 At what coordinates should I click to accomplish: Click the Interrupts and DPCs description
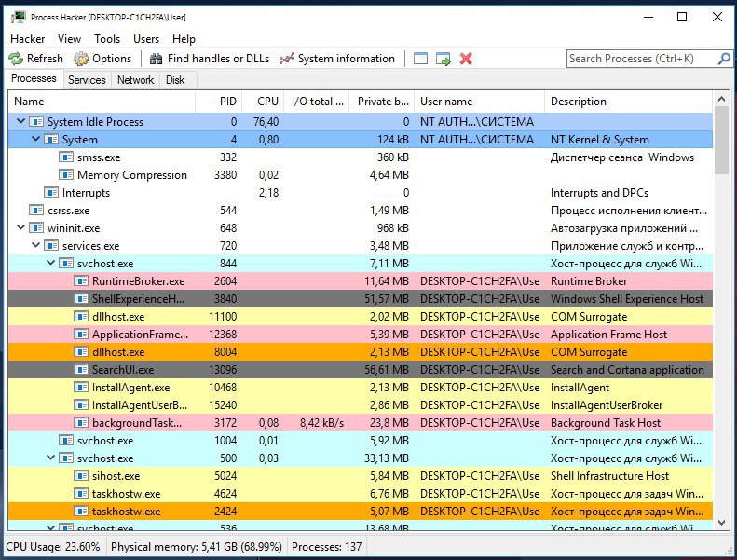pyautogui.click(x=599, y=193)
